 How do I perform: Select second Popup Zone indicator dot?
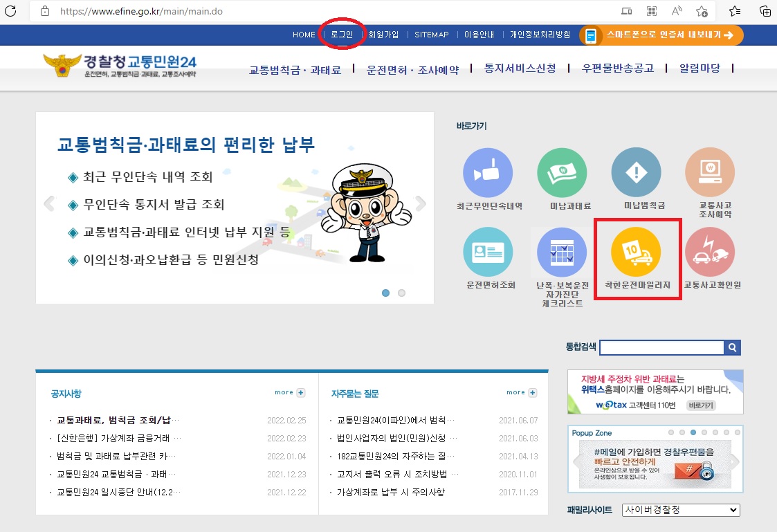click(x=682, y=432)
